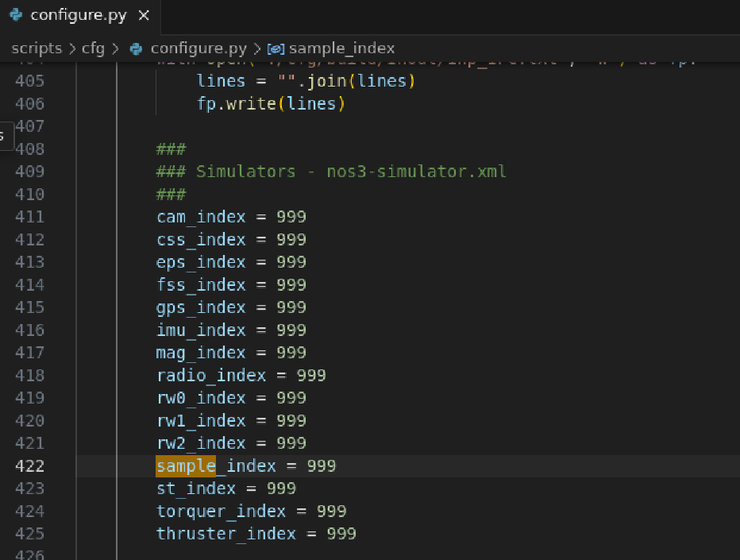
Task: Click the highlighted sample_index variable
Action: click(216, 466)
